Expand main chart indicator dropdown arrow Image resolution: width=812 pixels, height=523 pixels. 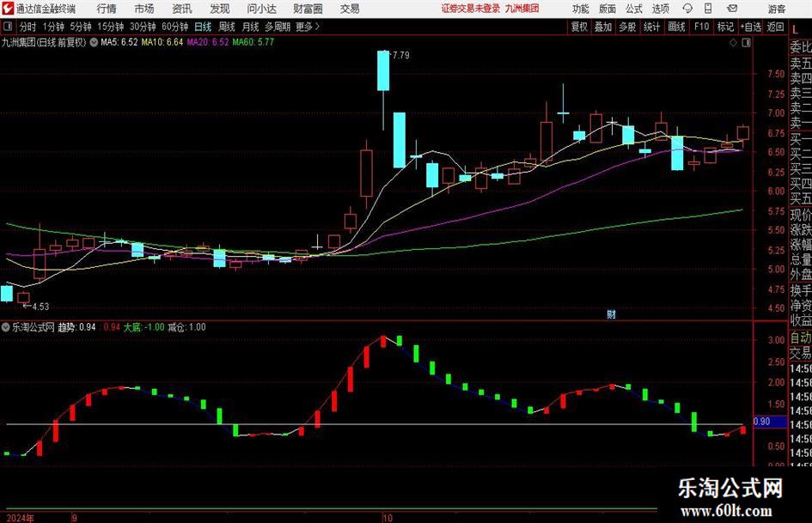pyautogui.click(x=94, y=42)
